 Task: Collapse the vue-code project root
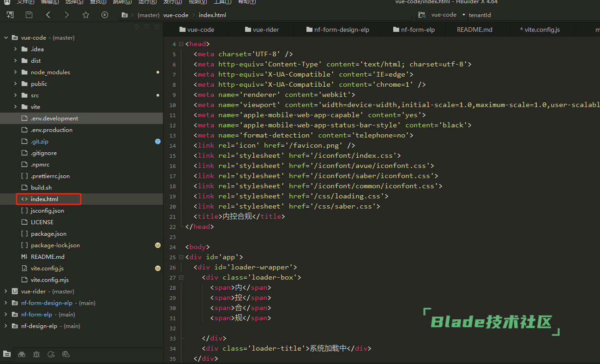tap(6, 38)
